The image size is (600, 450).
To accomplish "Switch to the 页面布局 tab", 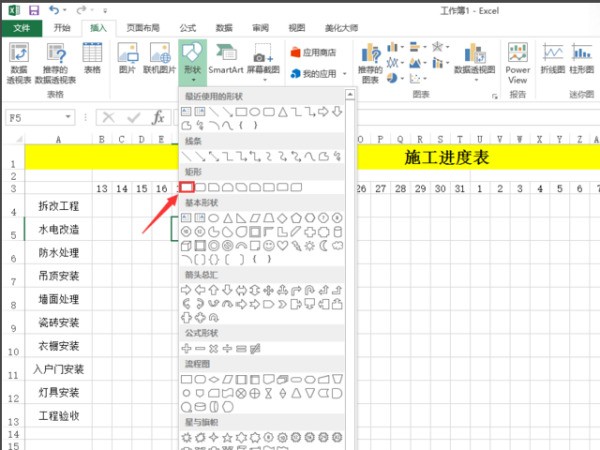I will pos(141,28).
